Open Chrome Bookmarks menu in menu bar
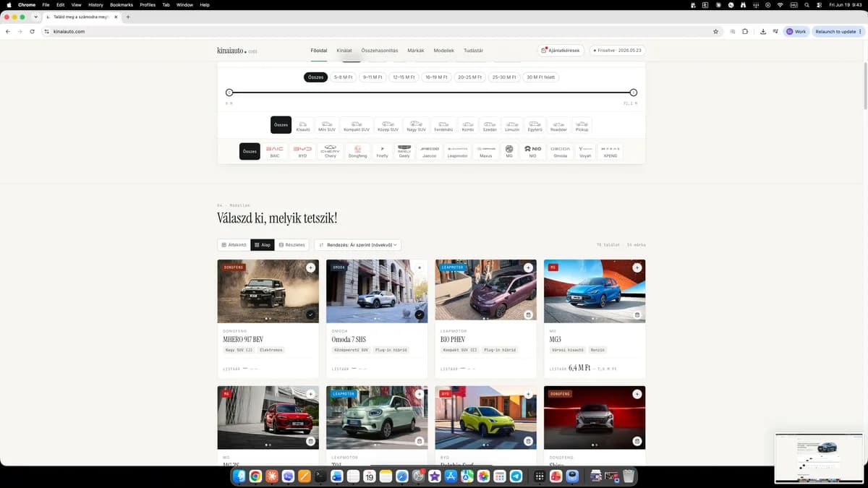868x488 pixels. click(x=122, y=4)
